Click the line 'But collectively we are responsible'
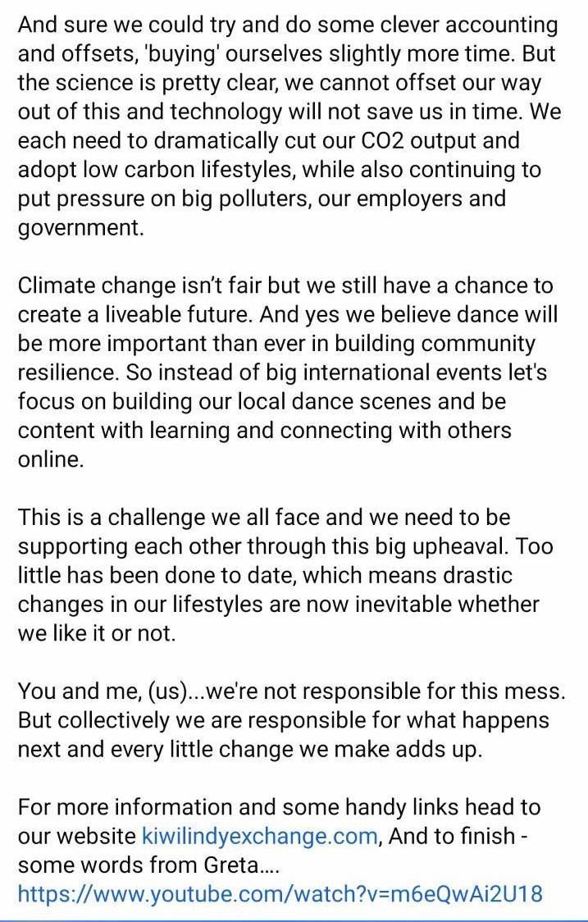 pyautogui.click(x=284, y=719)
